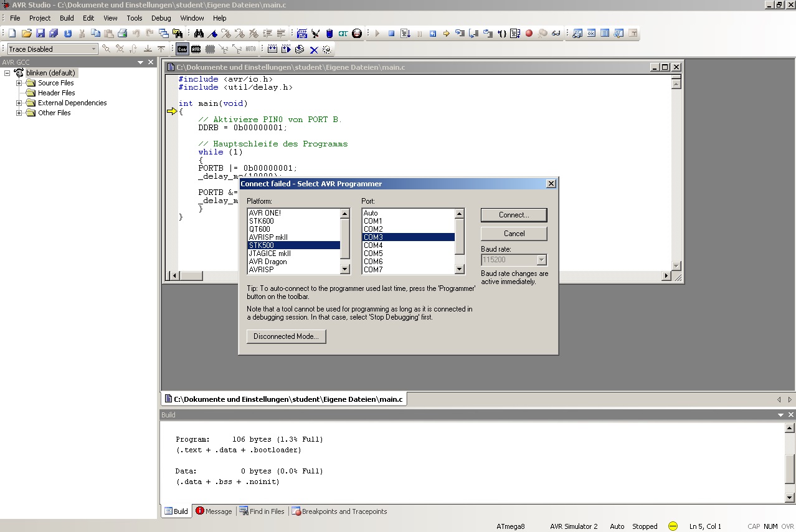The image size is (796, 532).
Task: Click the Step Into icon
Action: point(460,34)
